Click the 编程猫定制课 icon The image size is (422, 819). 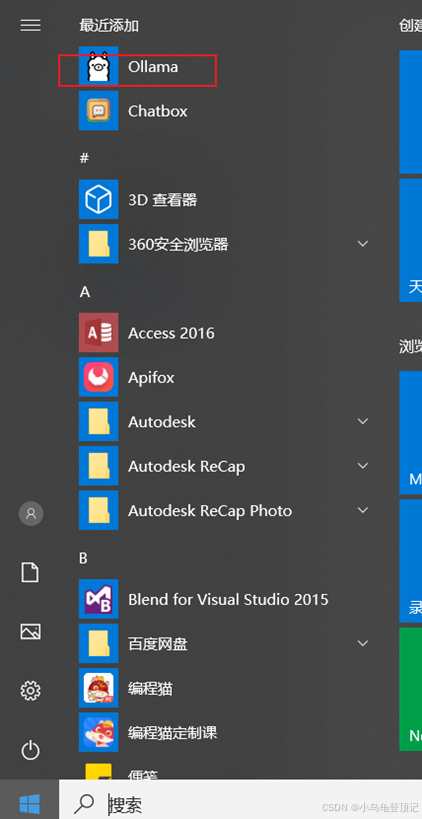pyautogui.click(x=98, y=732)
